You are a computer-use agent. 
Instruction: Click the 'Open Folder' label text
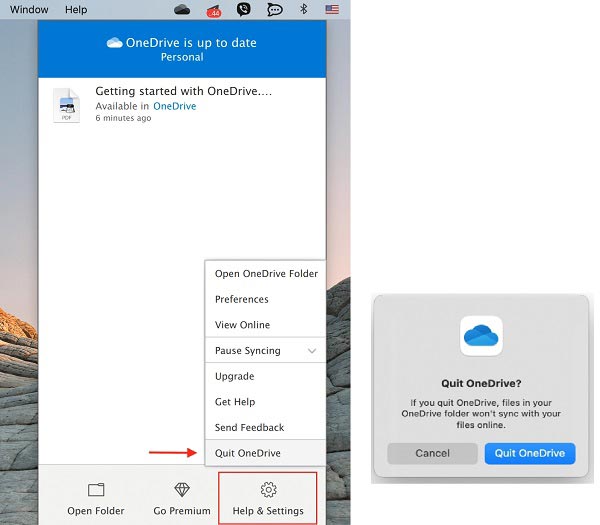click(x=96, y=511)
